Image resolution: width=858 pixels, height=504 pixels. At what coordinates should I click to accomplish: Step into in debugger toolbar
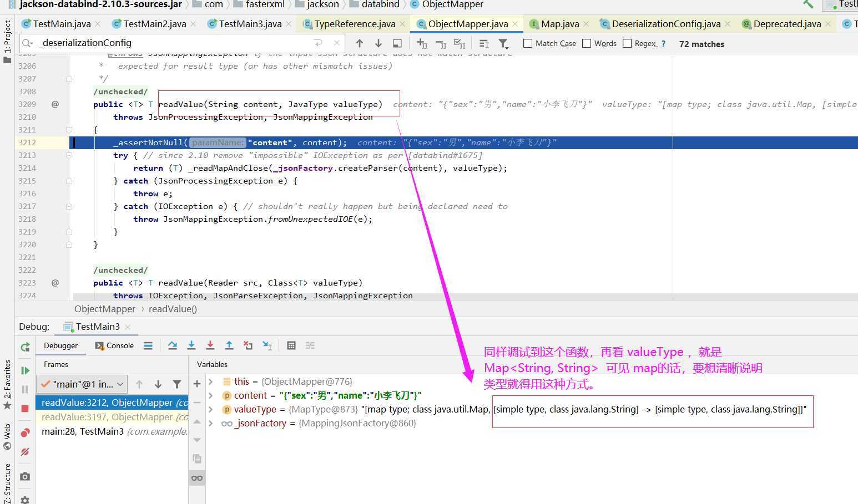click(191, 345)
